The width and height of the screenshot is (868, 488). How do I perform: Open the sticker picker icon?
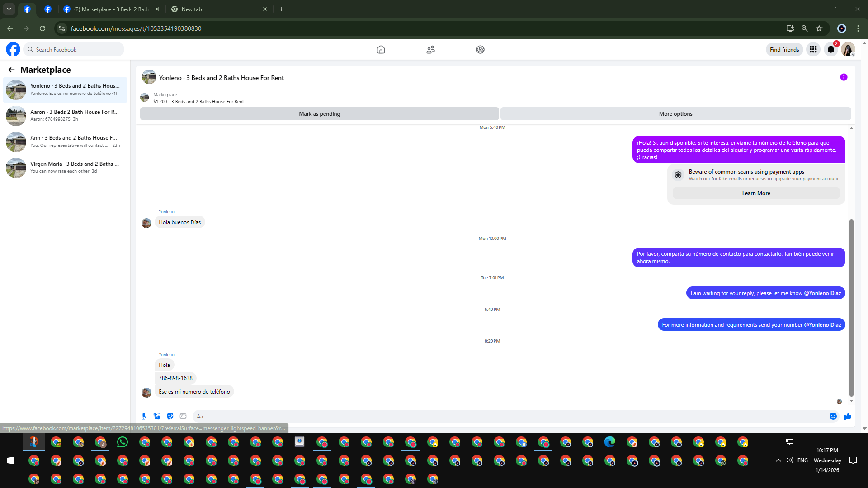[170, 416]
